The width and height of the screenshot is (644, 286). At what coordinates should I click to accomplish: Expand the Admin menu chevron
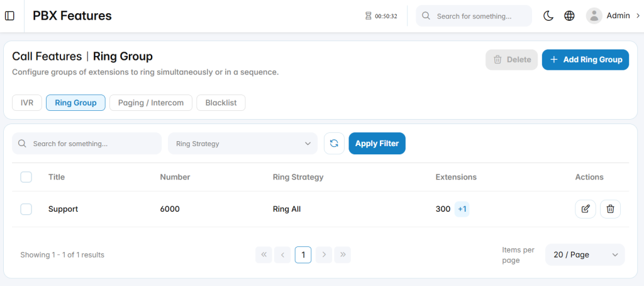[x=638, y=16]
